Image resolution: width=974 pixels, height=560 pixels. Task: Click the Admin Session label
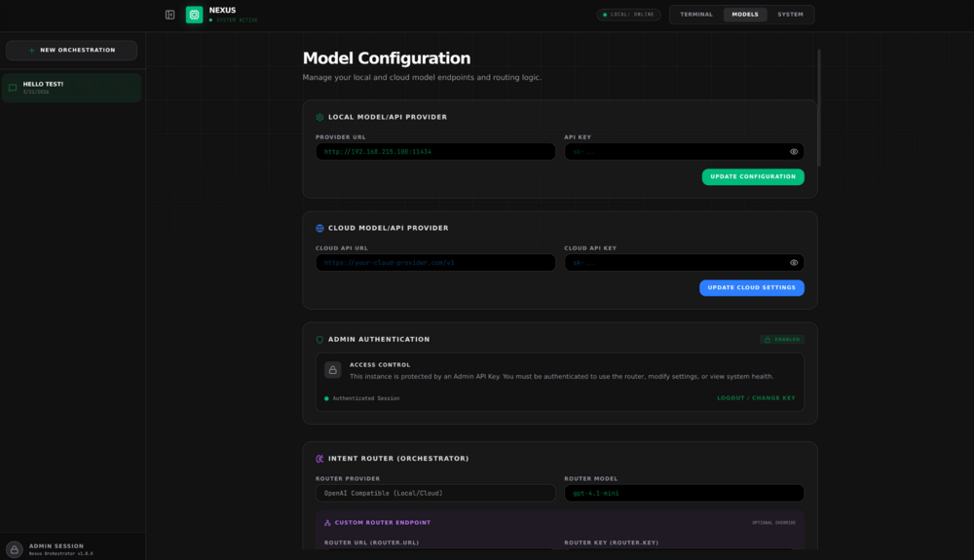pos(56,546)
